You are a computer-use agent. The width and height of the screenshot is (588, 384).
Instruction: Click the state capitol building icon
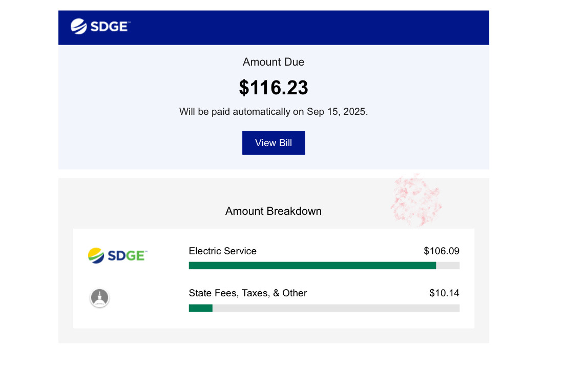tap(99, 298)
